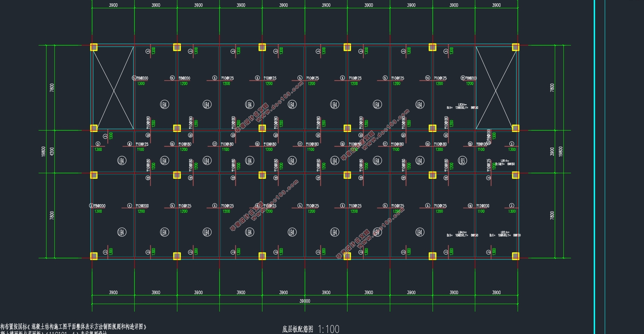Image resolution: width=644 pixels, height=334 pixels.
Task: Click the 1:100 scale label
Action: [x=329, y=329]
